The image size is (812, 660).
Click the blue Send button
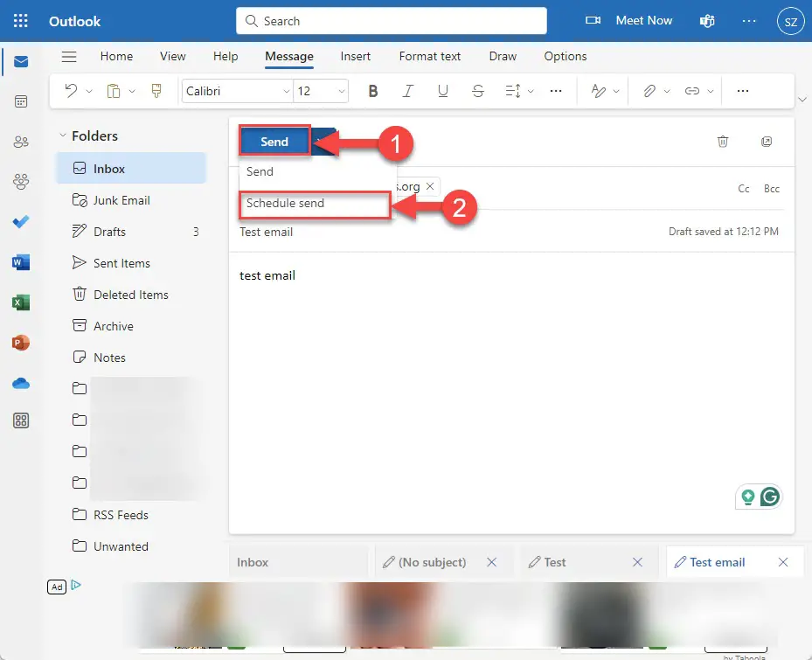[x=274, y=142]
